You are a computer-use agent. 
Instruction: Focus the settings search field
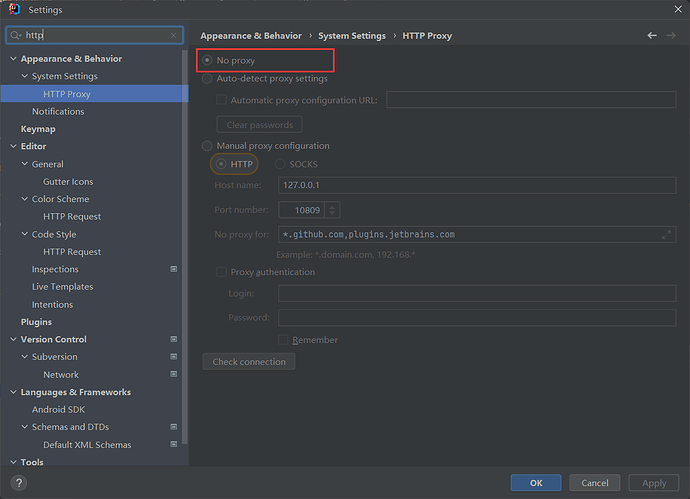pos(95,35)
